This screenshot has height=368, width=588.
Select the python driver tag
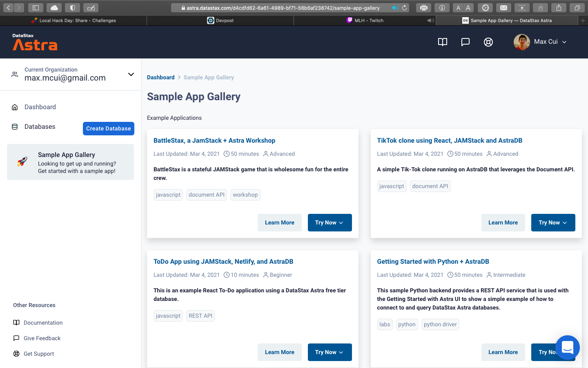click(440, 324)
